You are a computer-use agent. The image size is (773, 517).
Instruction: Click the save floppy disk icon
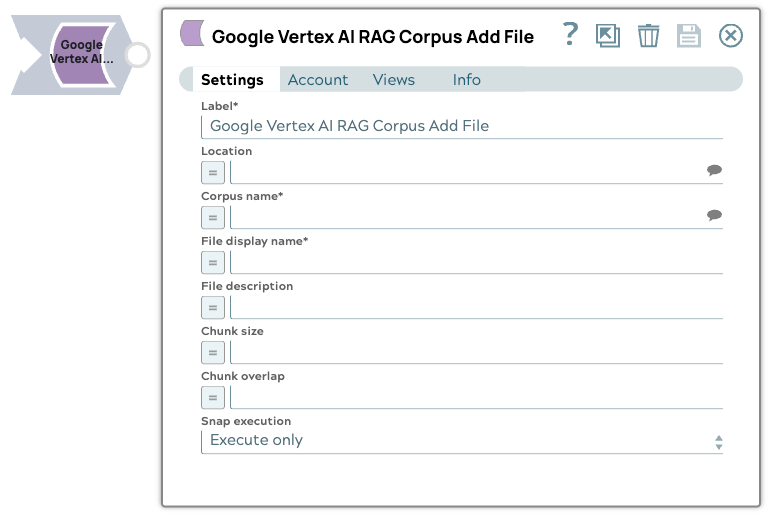pos(689,36)
